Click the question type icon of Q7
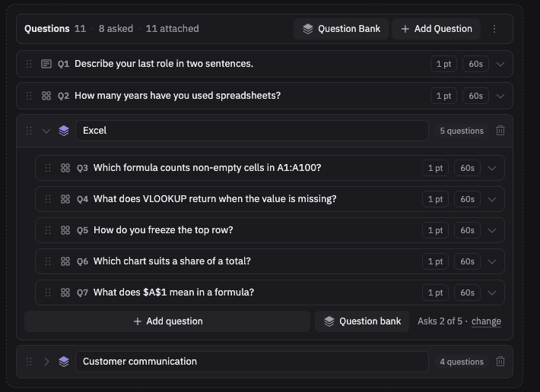Image resolution: width=540 pixels, height=392 pixels. coord(65,292)
